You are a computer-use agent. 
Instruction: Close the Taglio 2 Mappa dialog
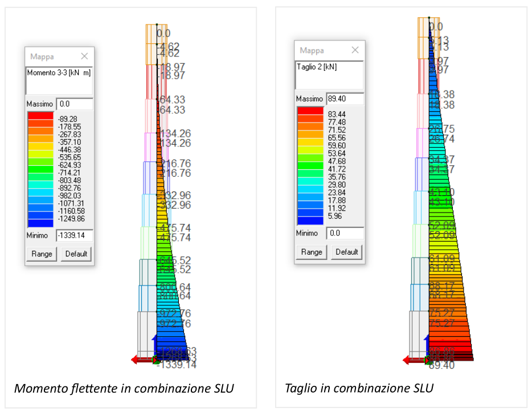coord(355,50)
